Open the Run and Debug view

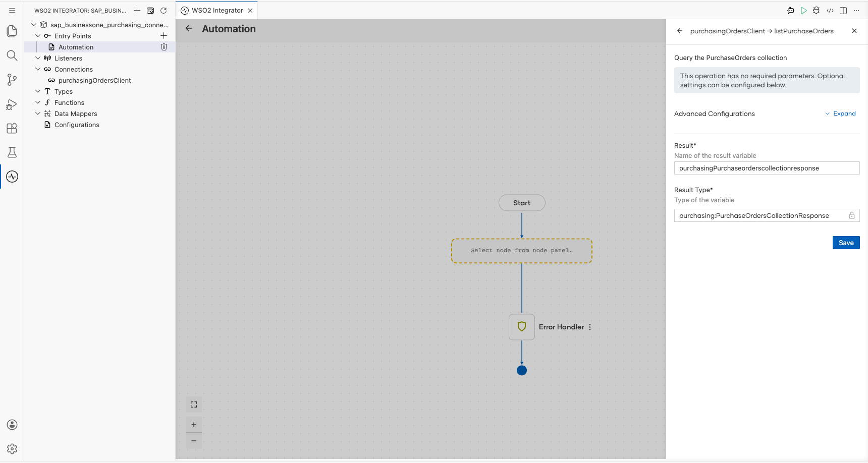[x=12, y=104]
